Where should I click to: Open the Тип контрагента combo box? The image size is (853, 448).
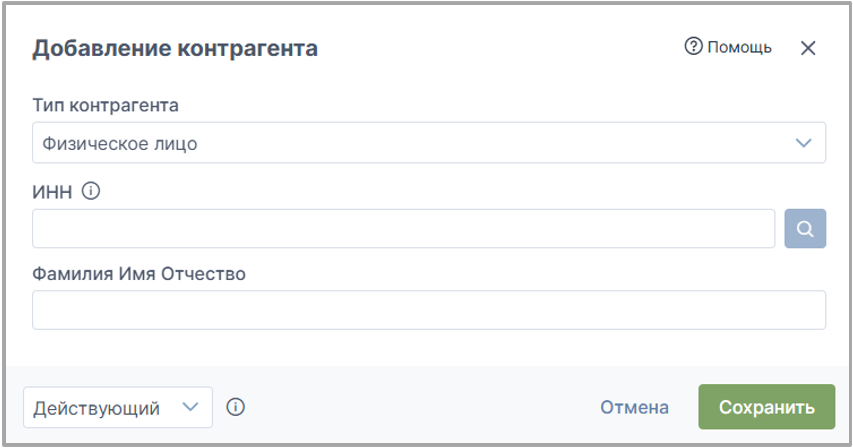click(429, 143)
